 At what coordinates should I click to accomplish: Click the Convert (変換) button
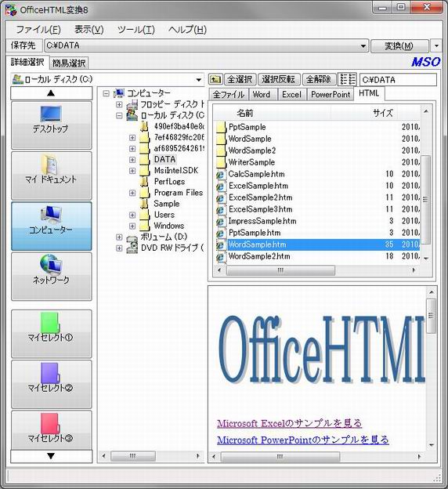point(399,45)
